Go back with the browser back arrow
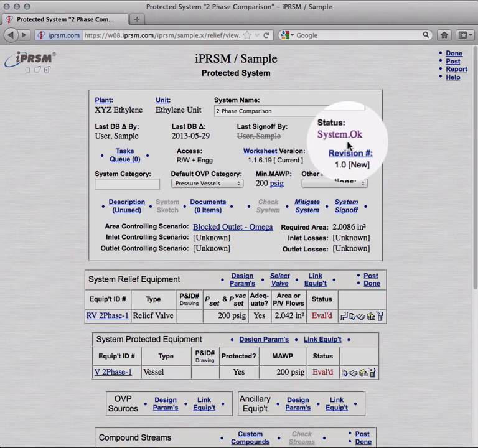This screenshot has width=478, height=448. 11,35
